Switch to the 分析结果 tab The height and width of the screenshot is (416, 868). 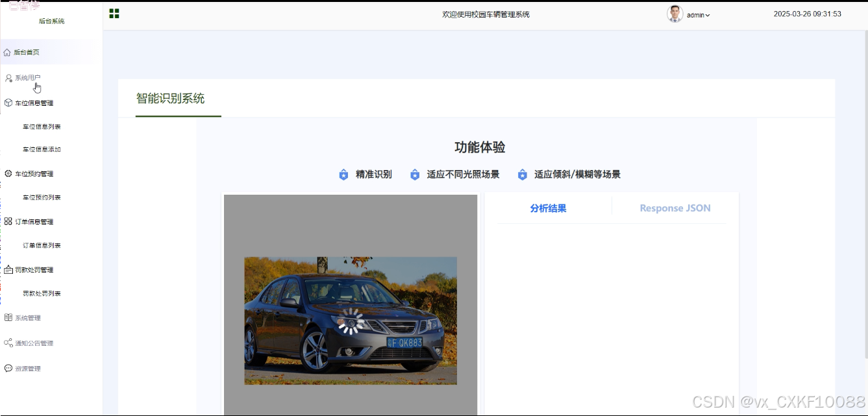548,208
